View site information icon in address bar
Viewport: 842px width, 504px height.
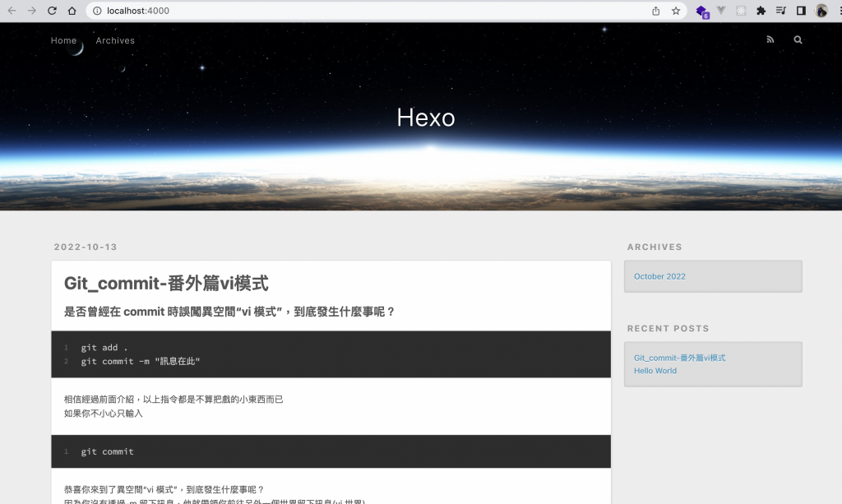[97, 11]
